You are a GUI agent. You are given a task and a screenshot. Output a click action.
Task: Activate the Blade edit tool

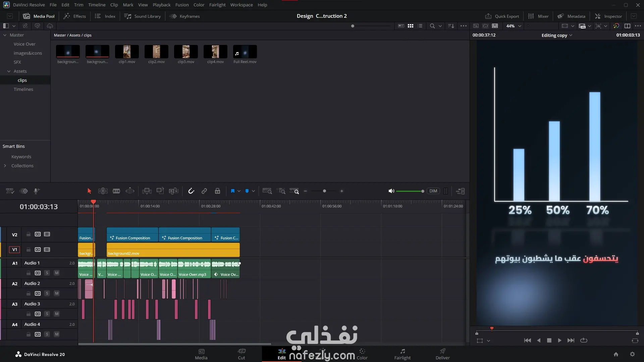[116, 191]
